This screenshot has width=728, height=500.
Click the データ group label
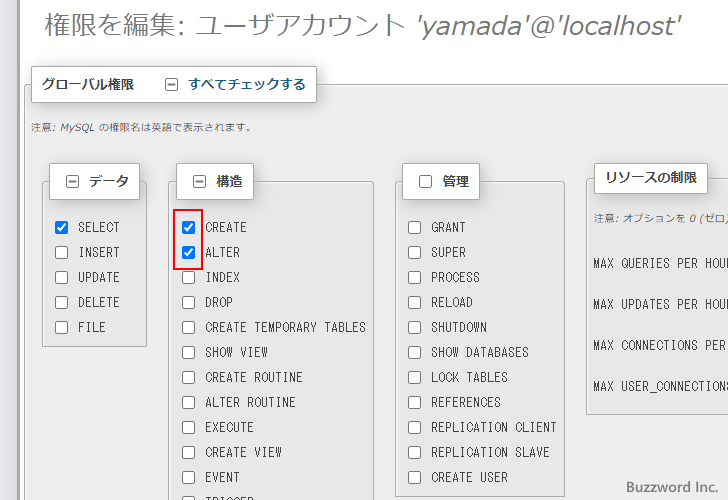109,181
